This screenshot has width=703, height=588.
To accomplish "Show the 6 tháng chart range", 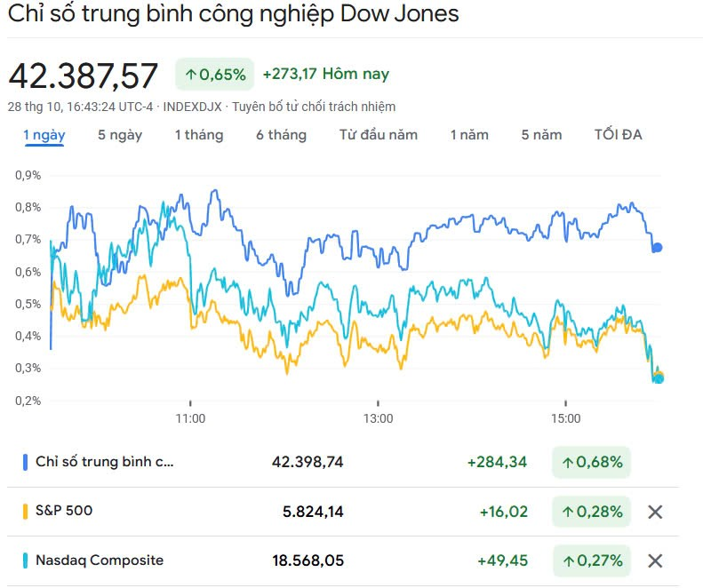I will click(x=281, y=135).
